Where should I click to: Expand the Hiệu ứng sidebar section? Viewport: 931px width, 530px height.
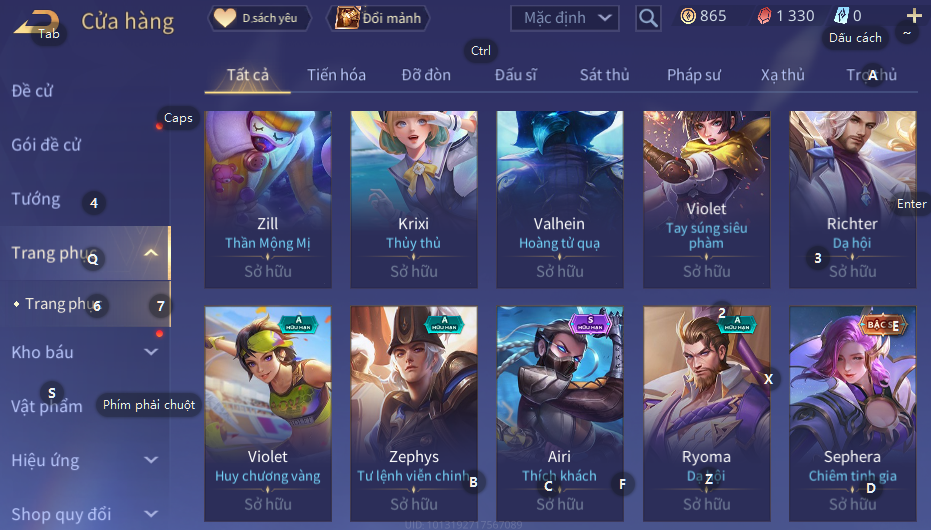click(x=151, y=460)
